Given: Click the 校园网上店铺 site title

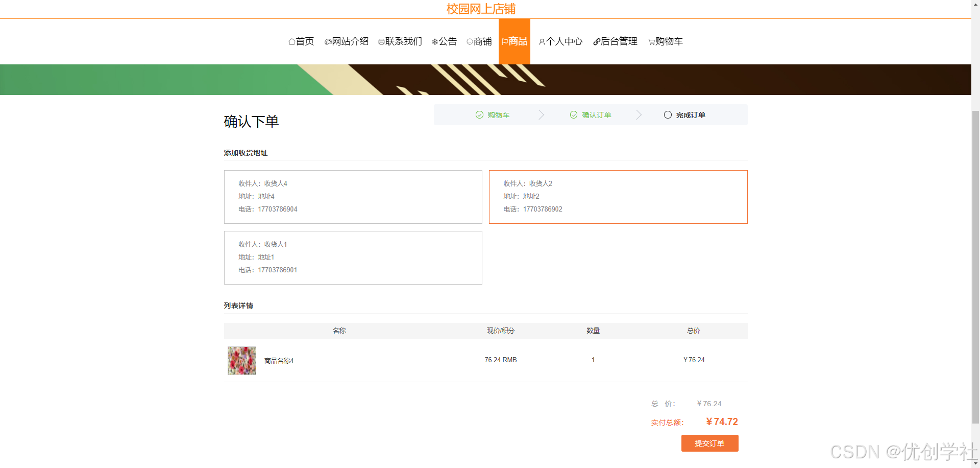Looking at the screenshot, I should coord(480,9).
